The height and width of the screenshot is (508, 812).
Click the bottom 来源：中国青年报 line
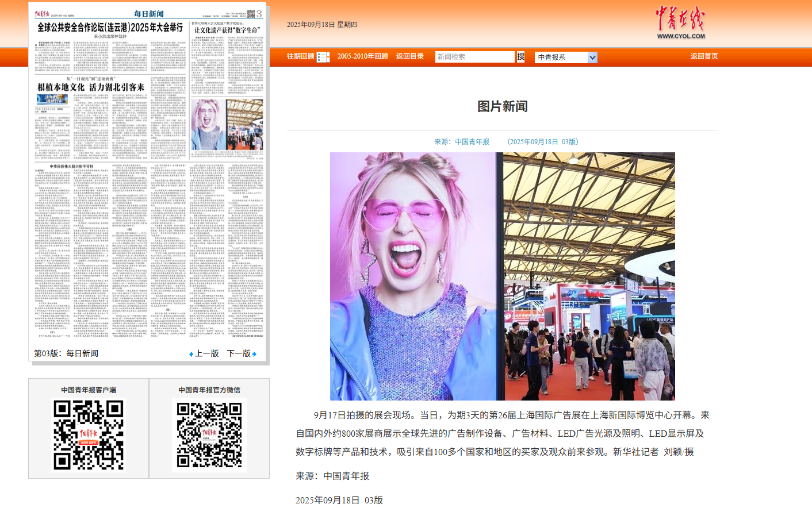(332, 476)
